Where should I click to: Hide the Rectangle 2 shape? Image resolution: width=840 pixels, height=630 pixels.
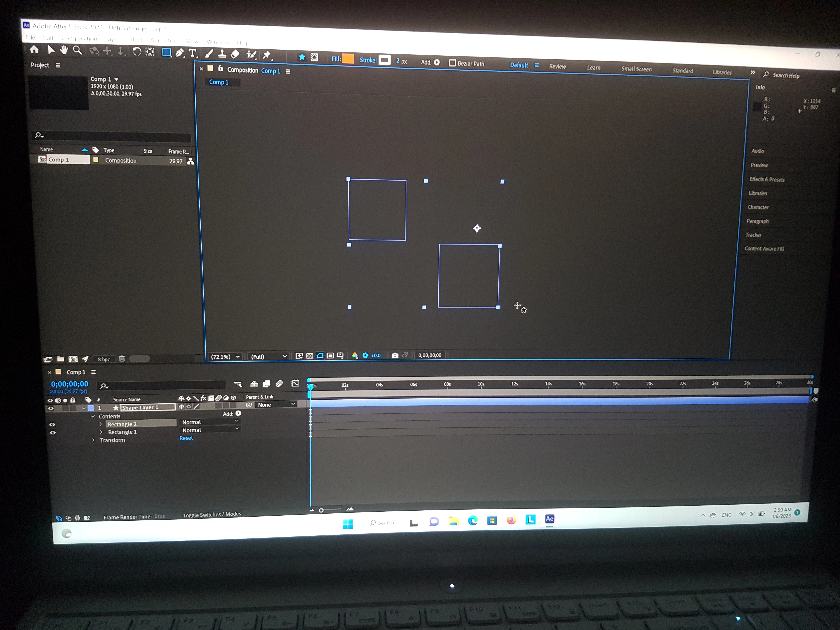pyautogui.click(x=52, y=425)
